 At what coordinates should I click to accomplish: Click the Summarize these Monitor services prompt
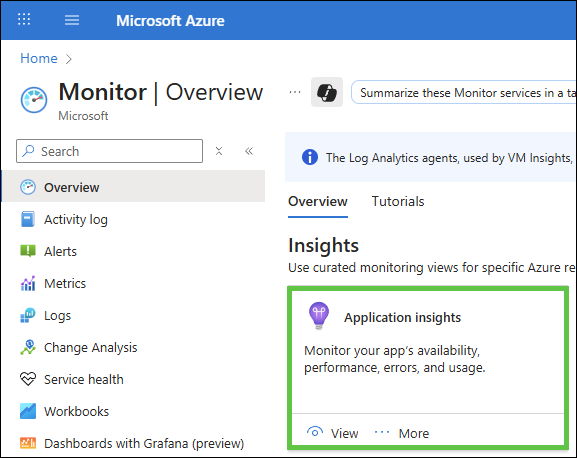tap(464, 93)
